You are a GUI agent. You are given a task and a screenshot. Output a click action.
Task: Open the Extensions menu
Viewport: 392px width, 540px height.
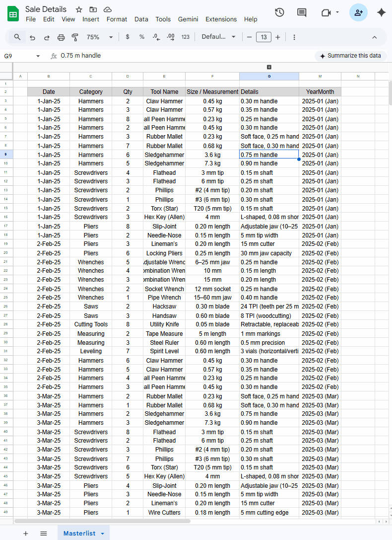[x=221, y=19]
